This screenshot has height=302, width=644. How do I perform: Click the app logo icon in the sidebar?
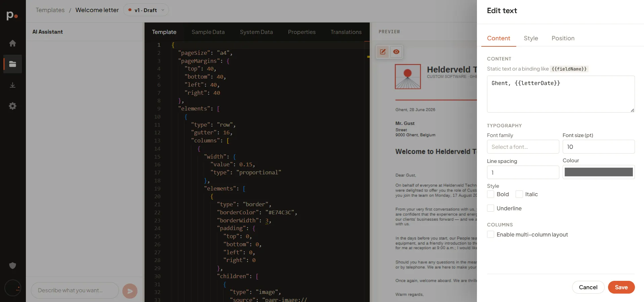point(12,15)
